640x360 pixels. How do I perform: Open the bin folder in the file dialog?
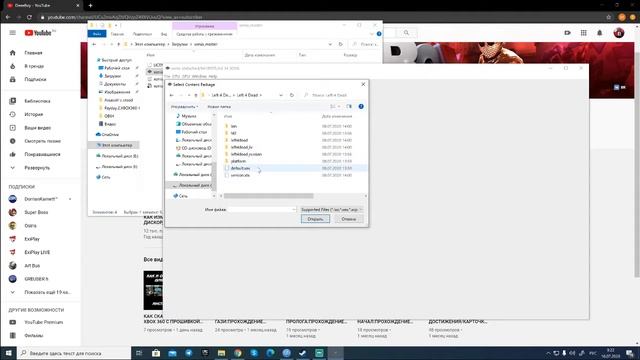[x=233, y=126]
